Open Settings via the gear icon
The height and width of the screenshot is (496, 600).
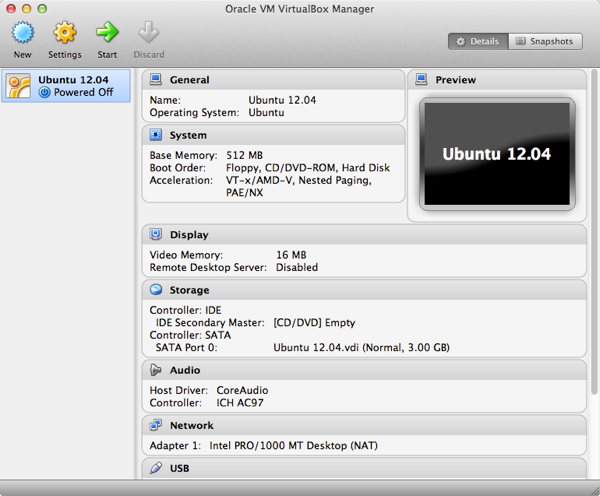coord(65,34)
